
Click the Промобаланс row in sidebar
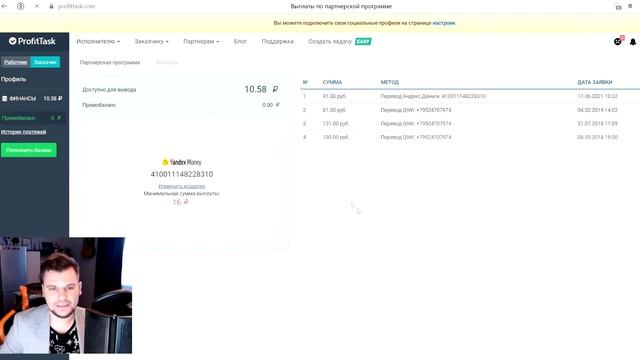[x=33, y=118]
